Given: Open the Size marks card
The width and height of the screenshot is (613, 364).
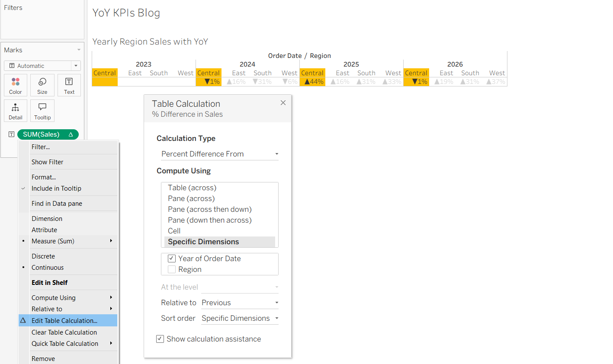Looking at the screenshot, I should [x=42, y=85].
